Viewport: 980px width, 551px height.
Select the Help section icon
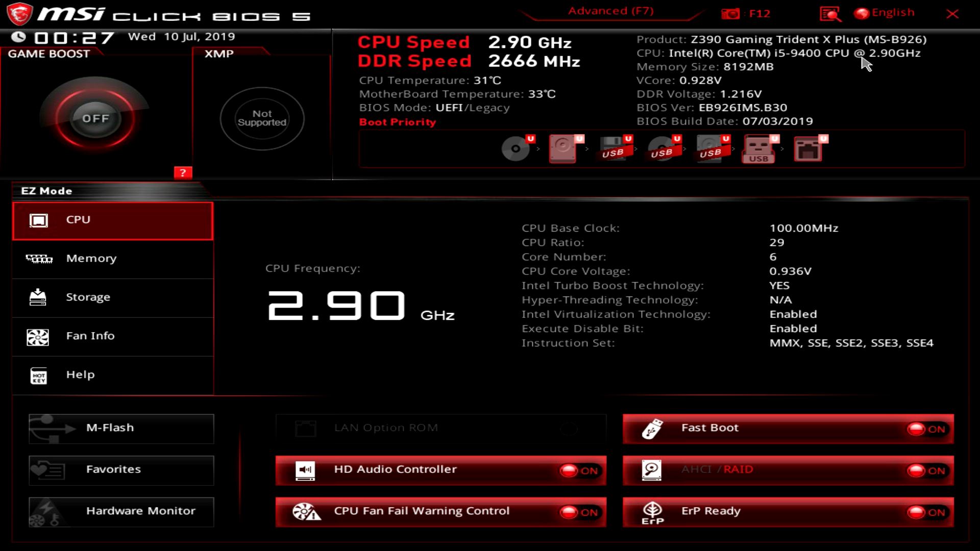coord(38,375)
